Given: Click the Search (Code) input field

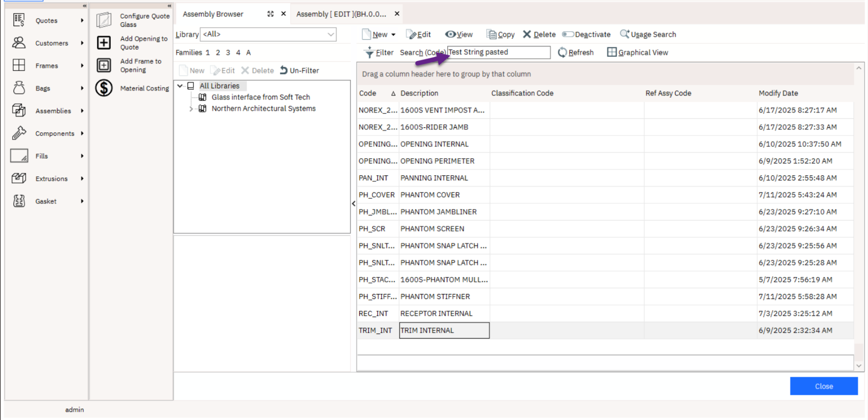Looking at the screenshot, I should [498, 52].
